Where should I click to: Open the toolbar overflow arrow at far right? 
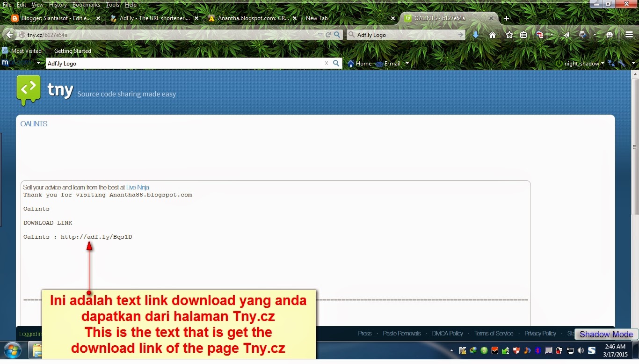[x=634, y=63]
